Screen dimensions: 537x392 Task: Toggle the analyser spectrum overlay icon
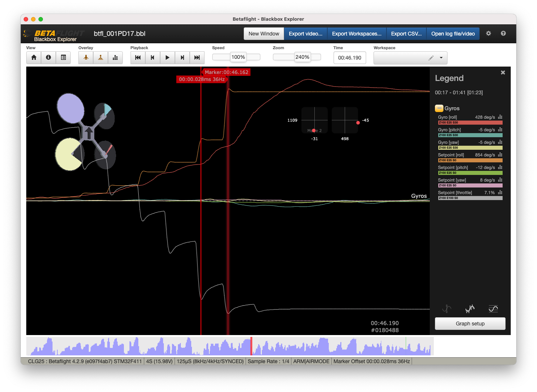115,58
